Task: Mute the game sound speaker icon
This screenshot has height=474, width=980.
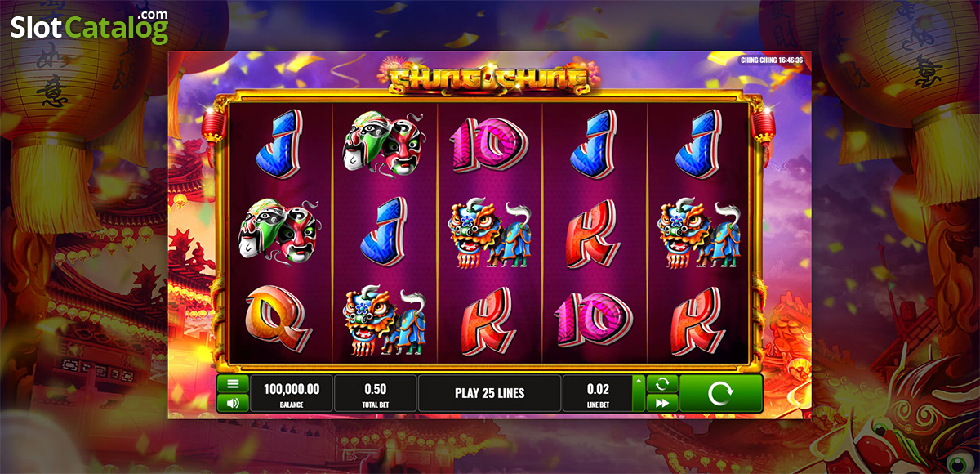Action: 233,403
